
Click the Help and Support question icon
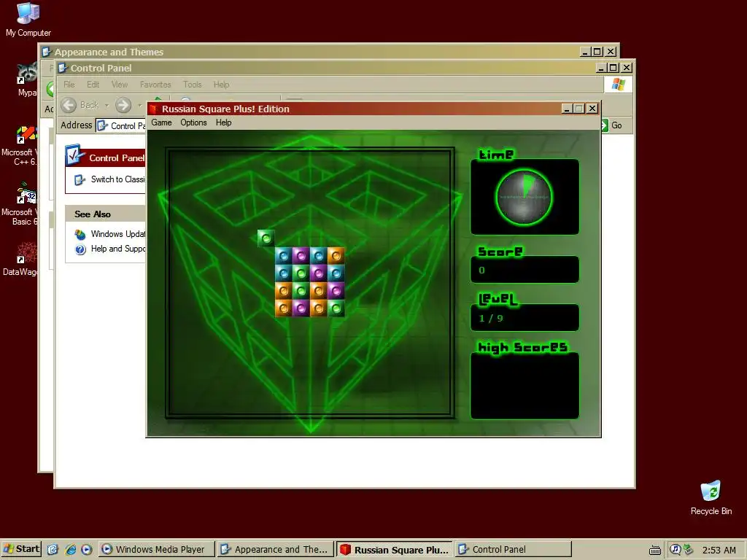80,249
